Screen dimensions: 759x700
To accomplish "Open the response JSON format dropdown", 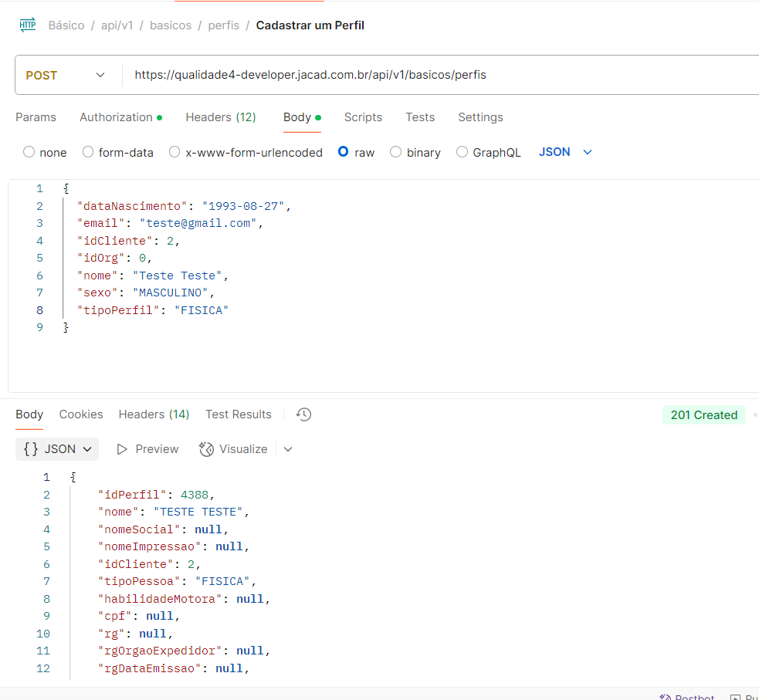I will coord(57,449).
